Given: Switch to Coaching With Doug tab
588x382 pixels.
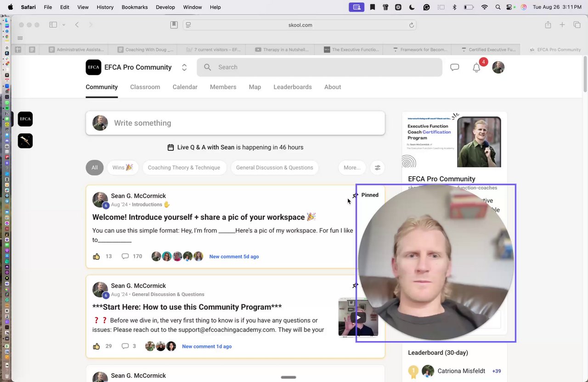Looking at the screenshot, I should click(x=146, y=50).
